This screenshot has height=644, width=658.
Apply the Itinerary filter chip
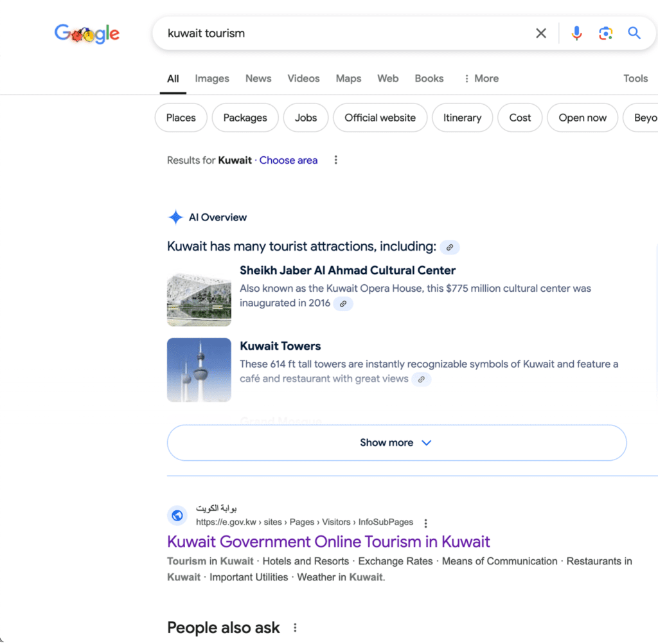pyautogui.click(x=463, y=118)
